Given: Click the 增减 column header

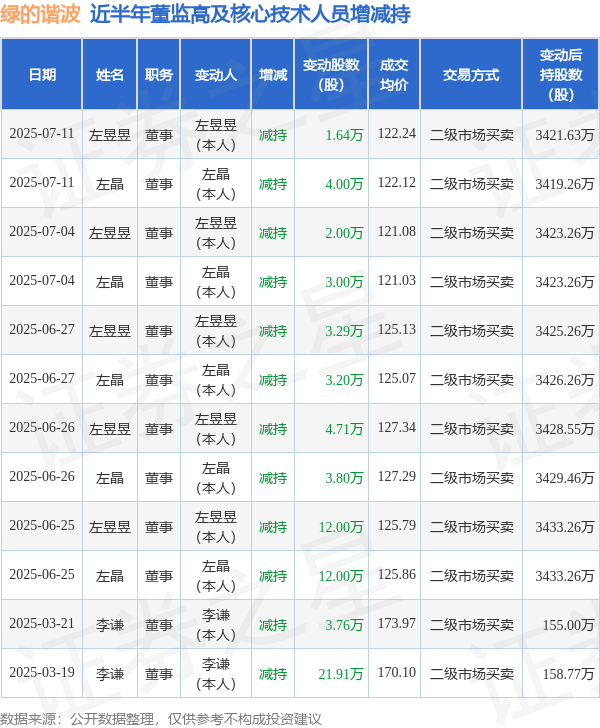Looking at the screenshot, I should (273, 75).
